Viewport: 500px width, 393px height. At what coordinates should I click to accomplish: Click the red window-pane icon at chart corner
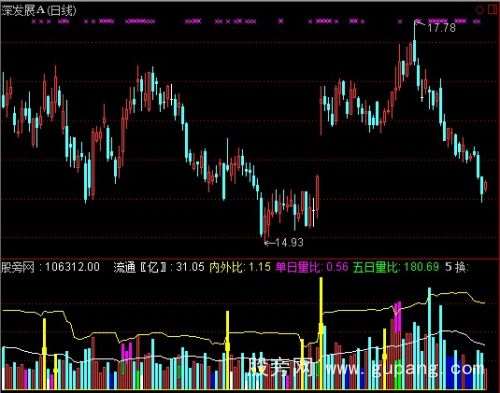click(492, 10)
